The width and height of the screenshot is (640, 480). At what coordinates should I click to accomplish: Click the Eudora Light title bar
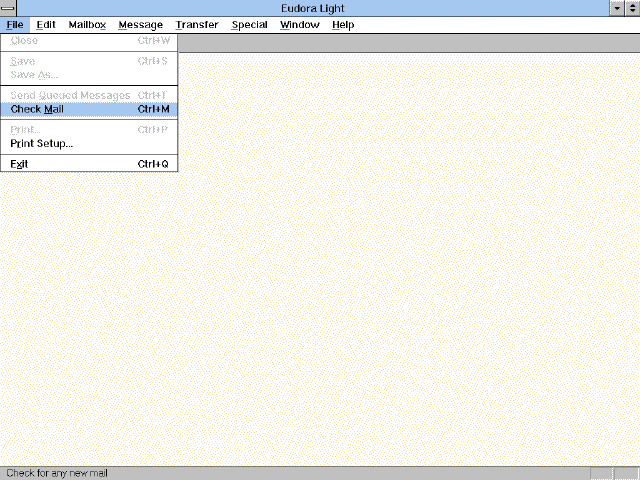(313, 8)
